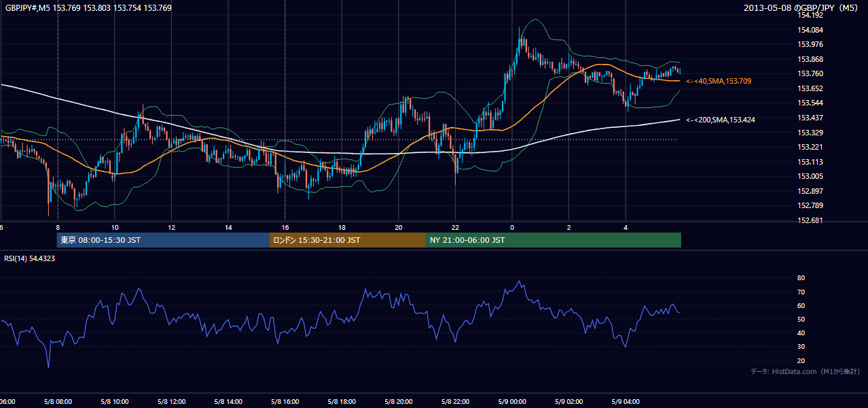Click the <-<200,SMA,153.424 white label

tap(721, 120)
